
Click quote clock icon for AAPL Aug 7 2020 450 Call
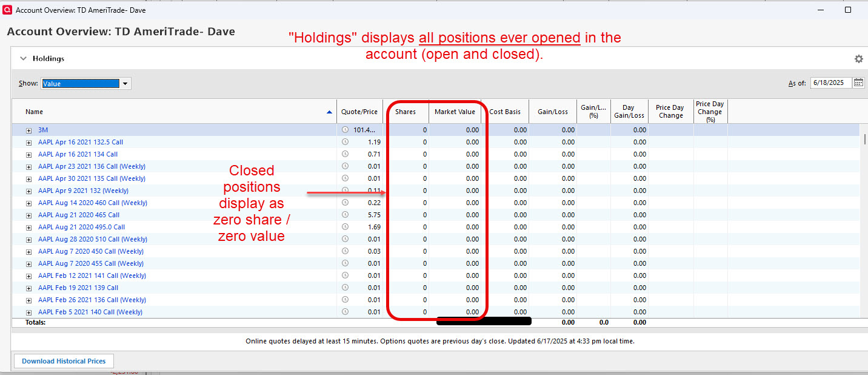(346, 251)
